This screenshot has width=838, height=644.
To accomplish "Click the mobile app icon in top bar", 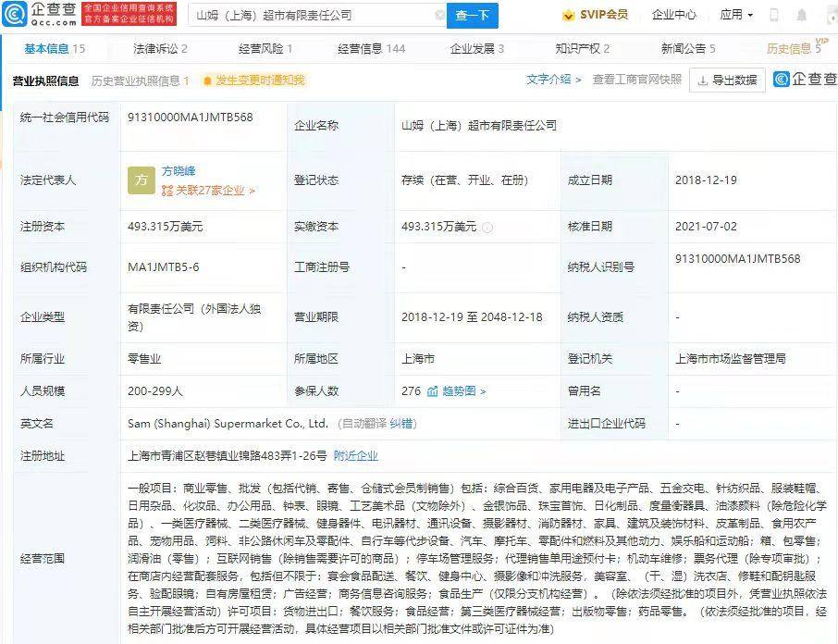I will click(774, 14).
